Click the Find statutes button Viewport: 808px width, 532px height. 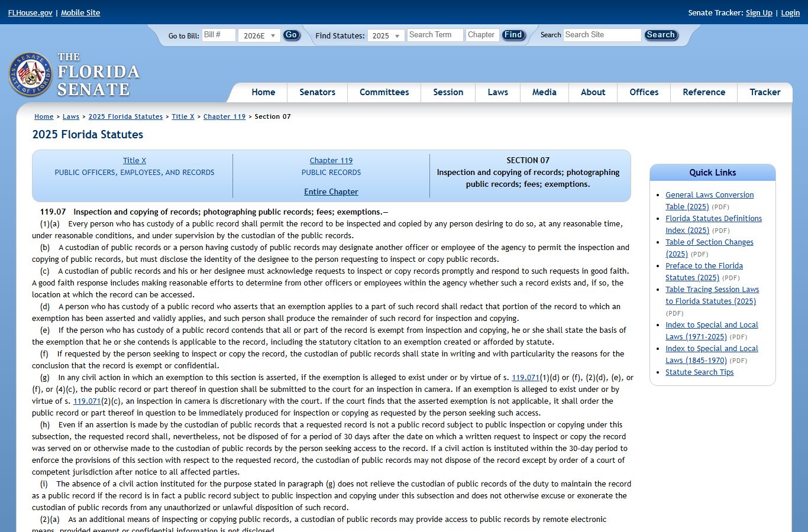click(x=513, y=35)
